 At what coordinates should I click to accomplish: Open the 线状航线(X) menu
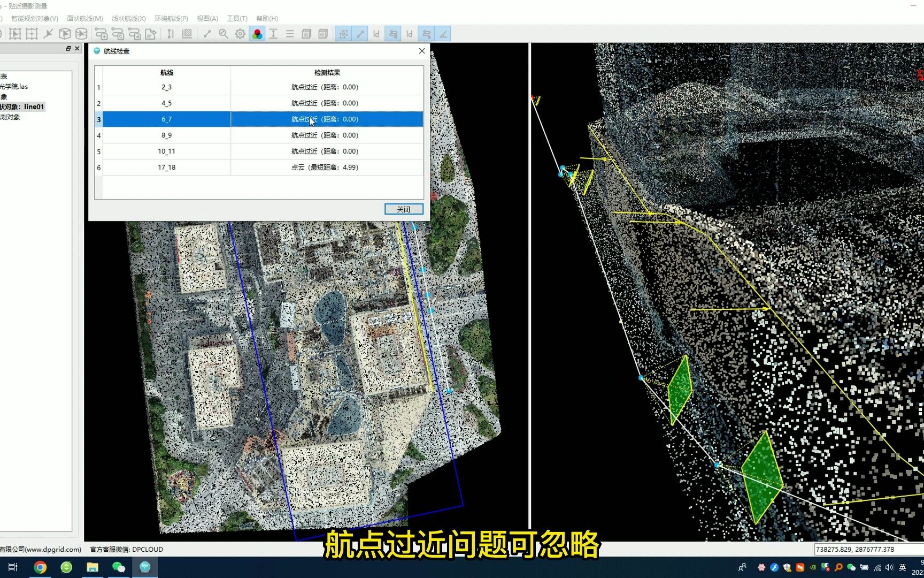coord(129,18)
